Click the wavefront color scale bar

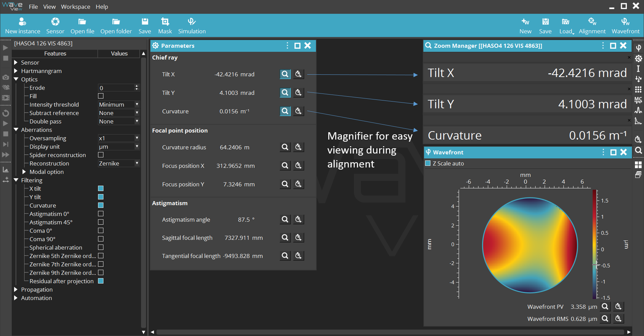[x=595, y=244]
